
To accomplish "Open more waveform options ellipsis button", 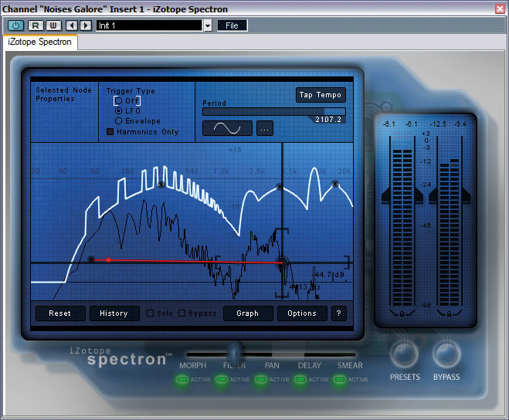I will [x=265, y=128].
